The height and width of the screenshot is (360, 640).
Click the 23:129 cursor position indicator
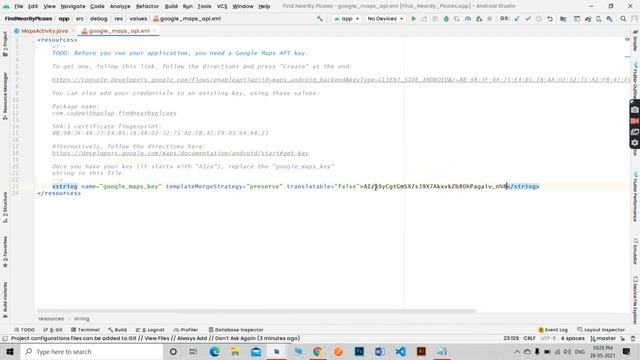point(511,338)
